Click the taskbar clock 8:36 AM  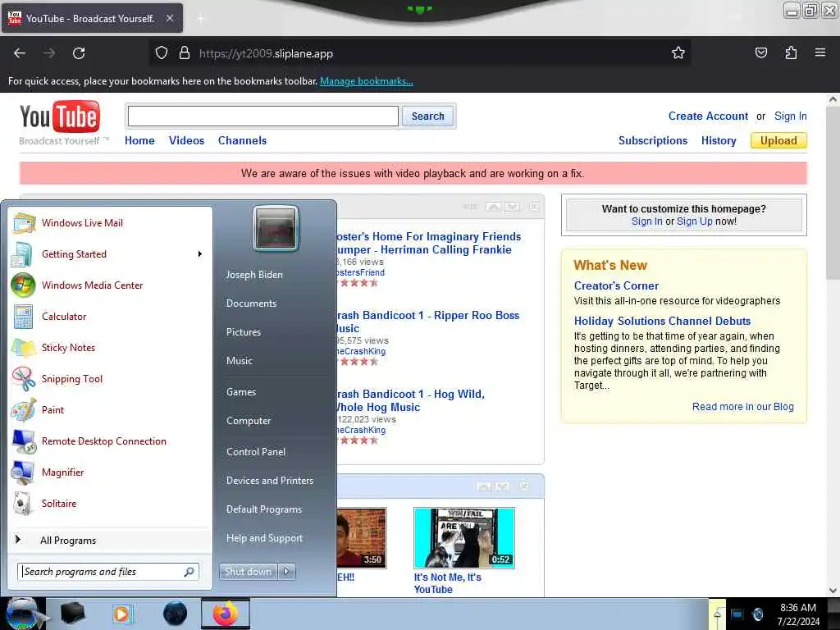(x=797, y=608)
